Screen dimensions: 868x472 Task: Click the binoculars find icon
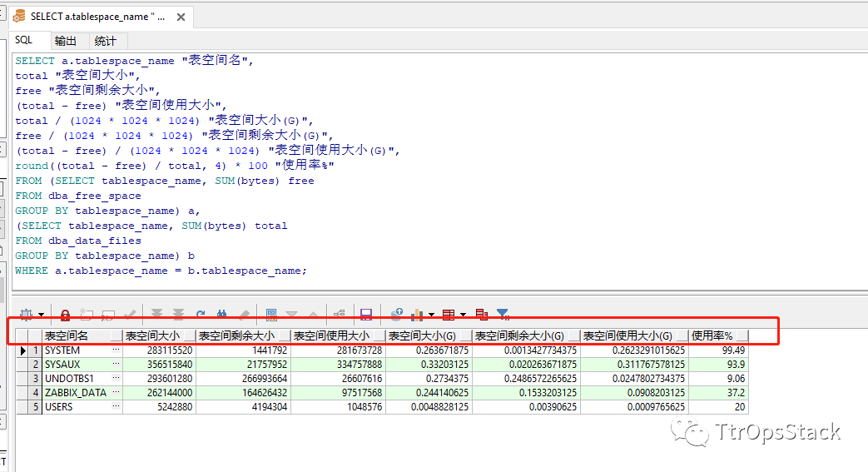(222, 315)
